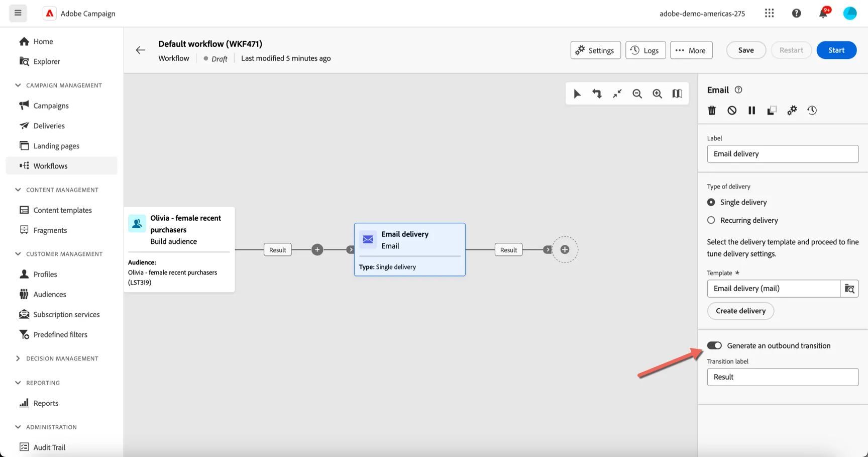Add activity at the dashed plus node
This screenshot has width=868, height=457.
point(565,250)
